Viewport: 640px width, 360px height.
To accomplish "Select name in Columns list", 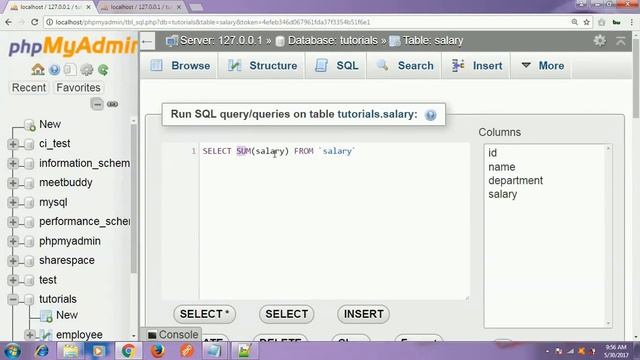I will 502,167.
